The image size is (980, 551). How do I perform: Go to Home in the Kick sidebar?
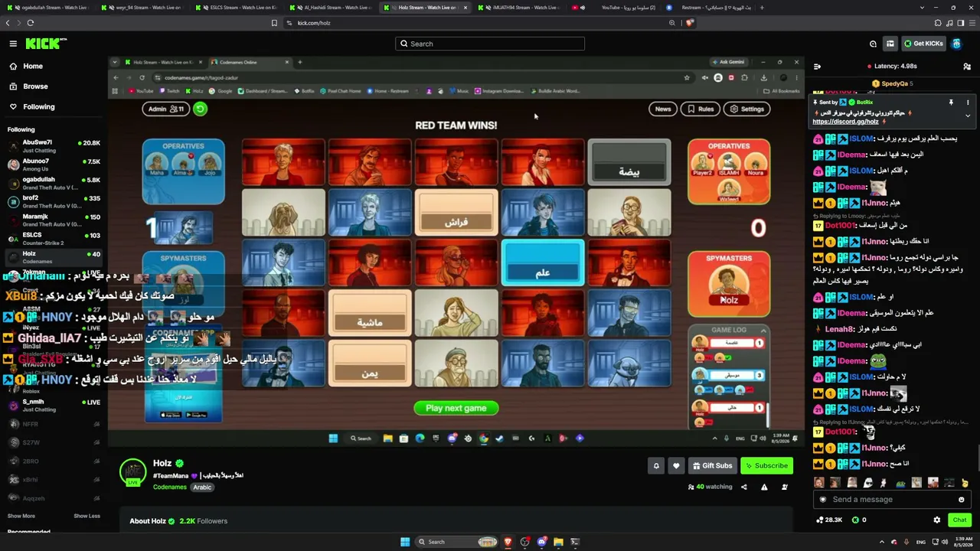point(33,67)
